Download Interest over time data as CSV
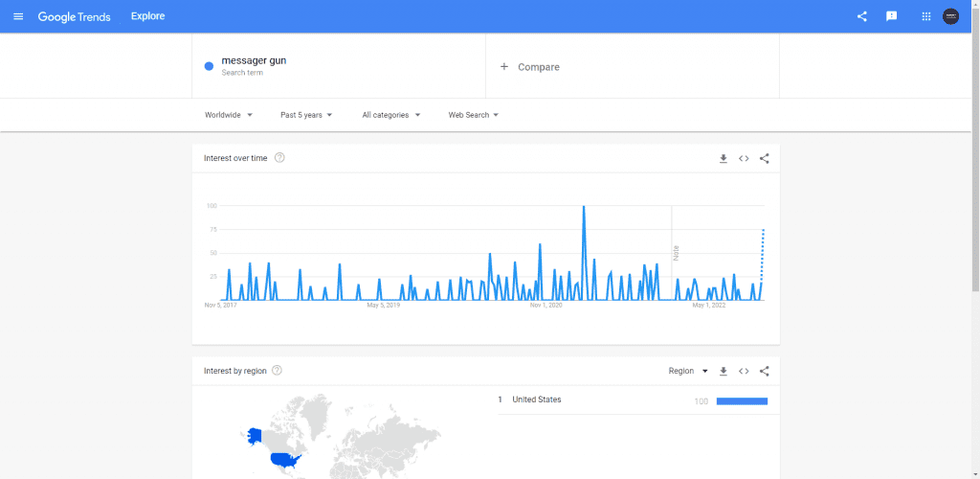This screenshot has height=479, width=980. pos(724,158)
